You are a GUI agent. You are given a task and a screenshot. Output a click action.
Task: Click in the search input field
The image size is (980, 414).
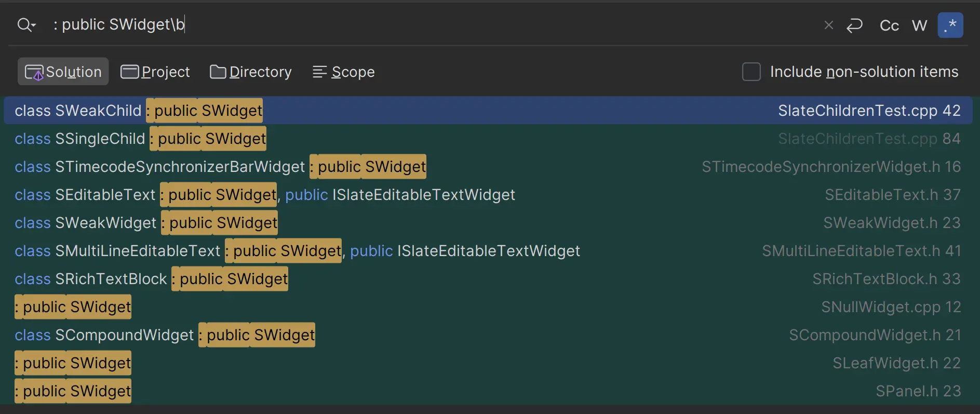coord(415,25)
